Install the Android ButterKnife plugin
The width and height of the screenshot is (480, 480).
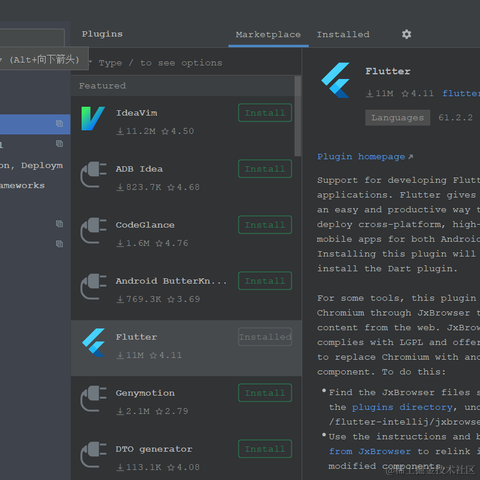265,281
